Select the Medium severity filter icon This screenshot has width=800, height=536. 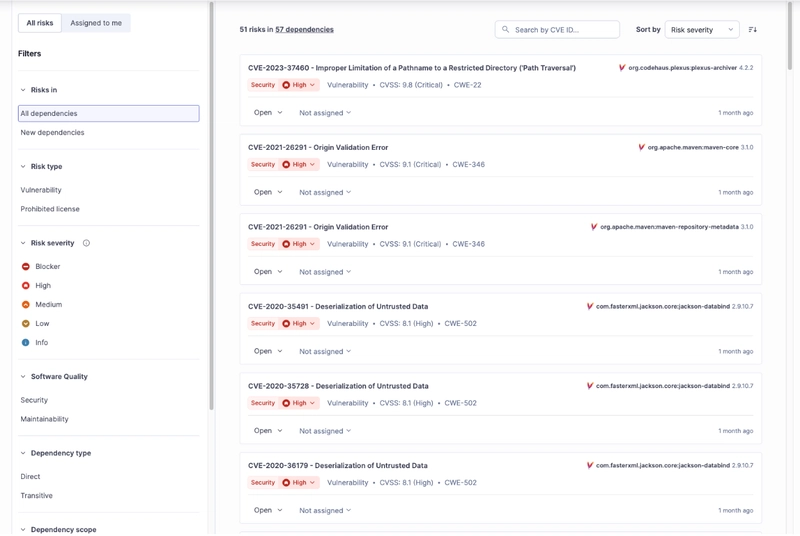click(x=26, y=305)
